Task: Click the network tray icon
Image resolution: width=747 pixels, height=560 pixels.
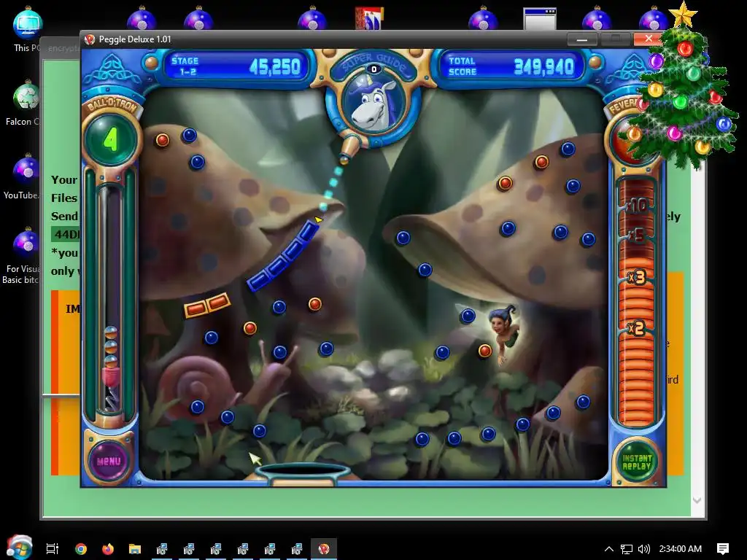Action: click(x=627, y=549)
